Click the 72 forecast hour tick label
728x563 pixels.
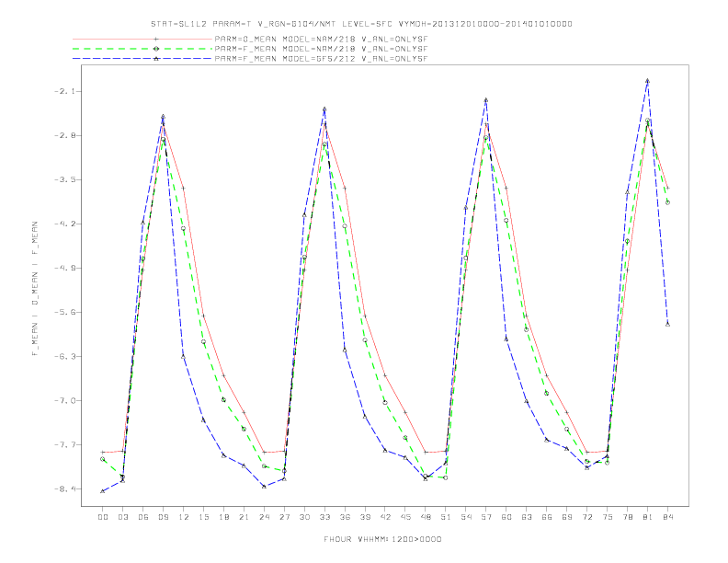[x=586, y=517]
